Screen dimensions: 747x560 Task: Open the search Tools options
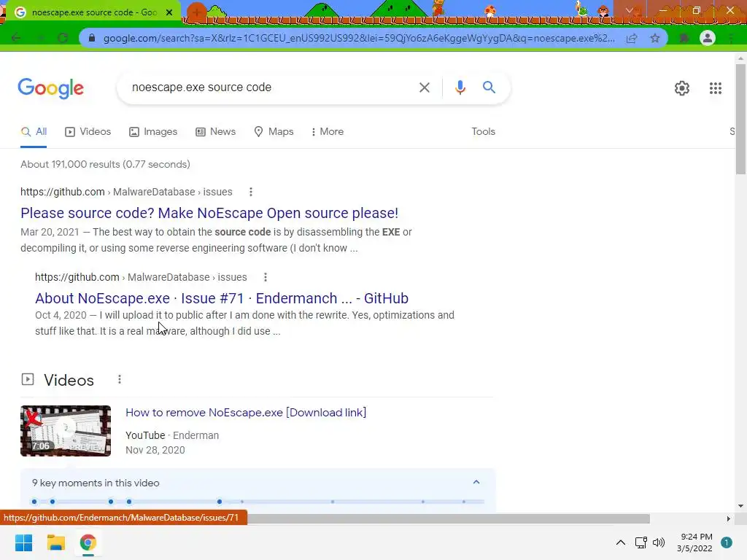click(x=483, y=131)
